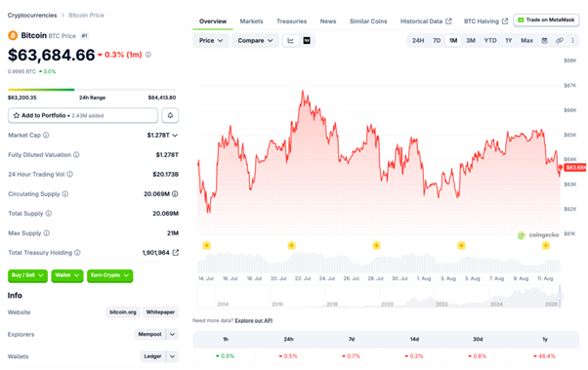Switch to TradingView chart icon

(x=307, y=40)
